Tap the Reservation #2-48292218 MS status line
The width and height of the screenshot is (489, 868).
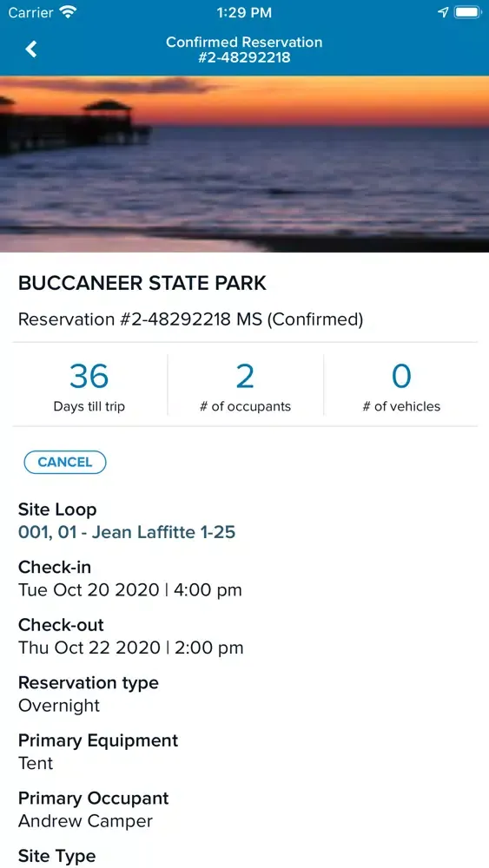click(190, 319)
